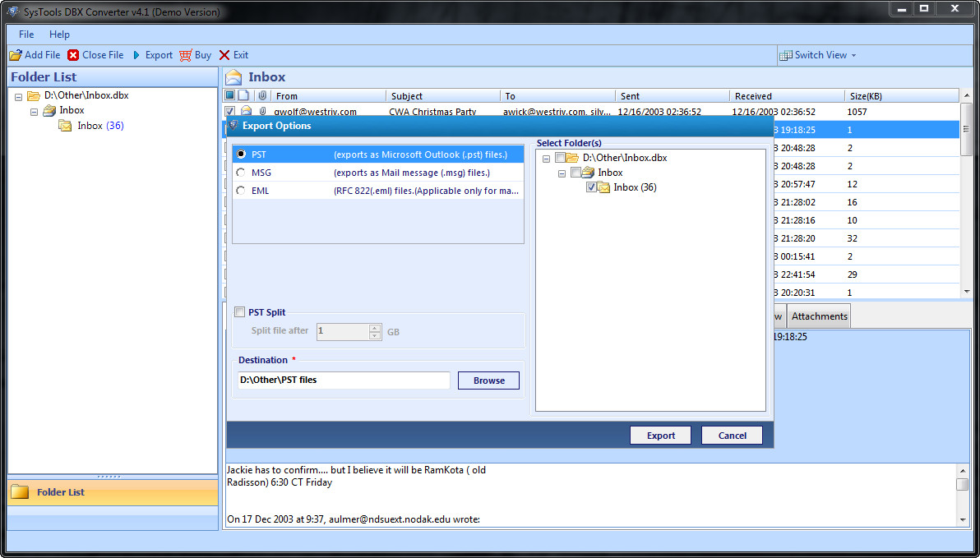Click the Split file after size field
This screenshot has height=558, width=980.
click(343, 331)
